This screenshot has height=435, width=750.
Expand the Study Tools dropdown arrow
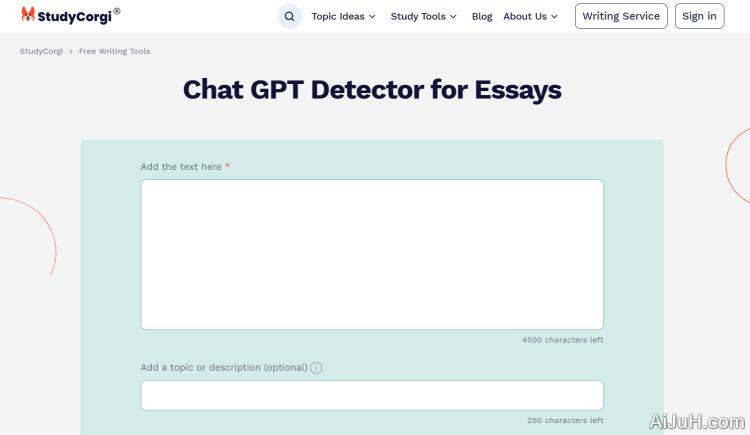pyautogui.click(x=453, y=17)
